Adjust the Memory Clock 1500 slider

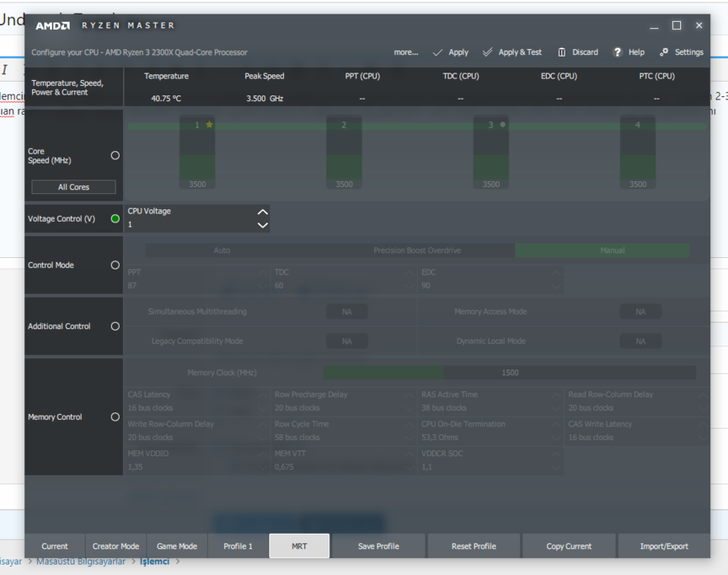click(x=510, y=373)
